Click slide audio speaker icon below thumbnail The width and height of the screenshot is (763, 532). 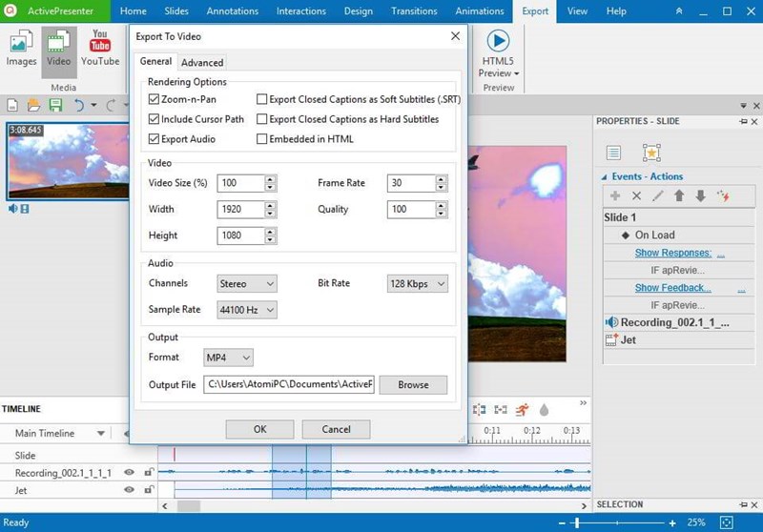coord(12,209)
